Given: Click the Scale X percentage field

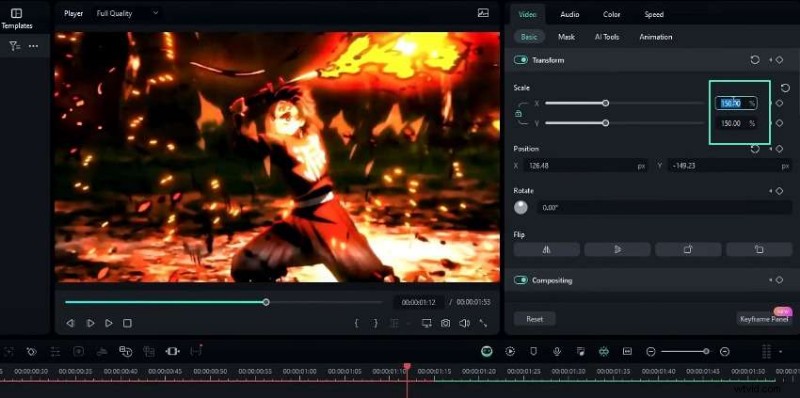Looking at the screenshot, I should click(x=736, y=103).
